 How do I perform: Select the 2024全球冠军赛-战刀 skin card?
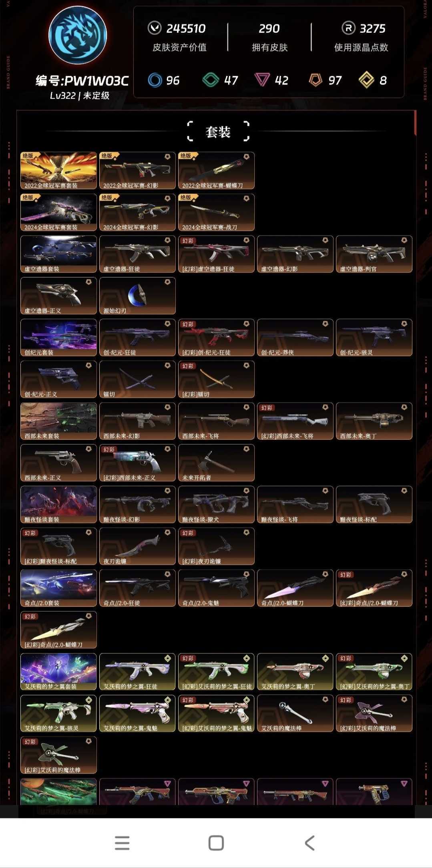click(216, 212)
